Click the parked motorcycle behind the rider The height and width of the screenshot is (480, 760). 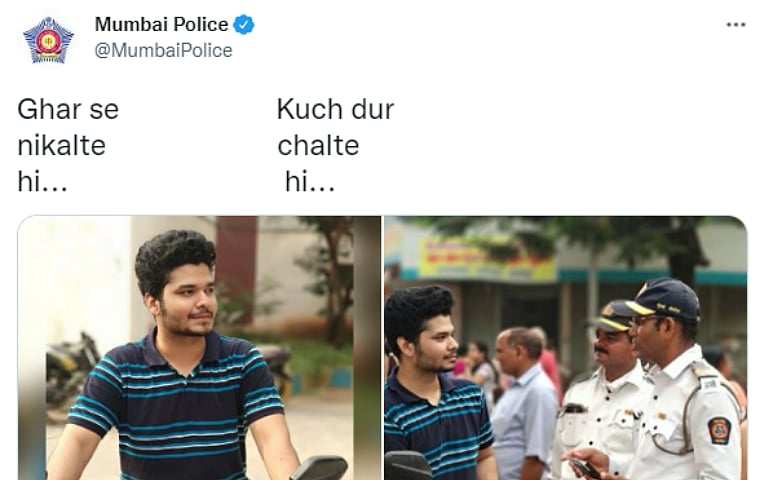72,370
